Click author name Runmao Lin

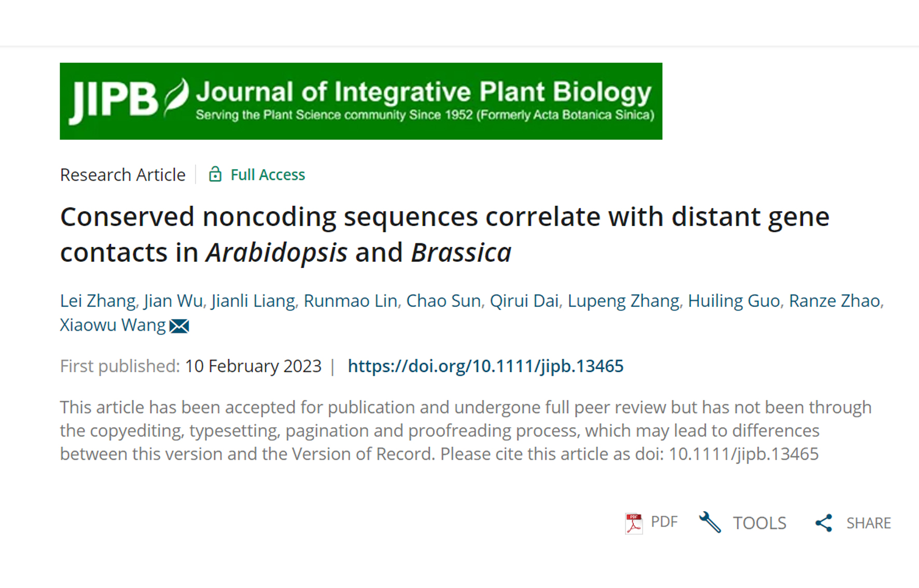tap(350, 301)
